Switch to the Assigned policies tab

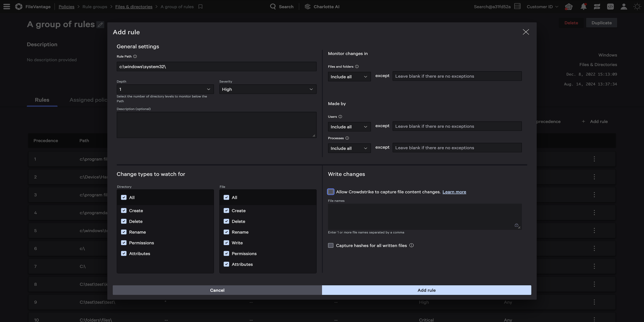(89, 99)
